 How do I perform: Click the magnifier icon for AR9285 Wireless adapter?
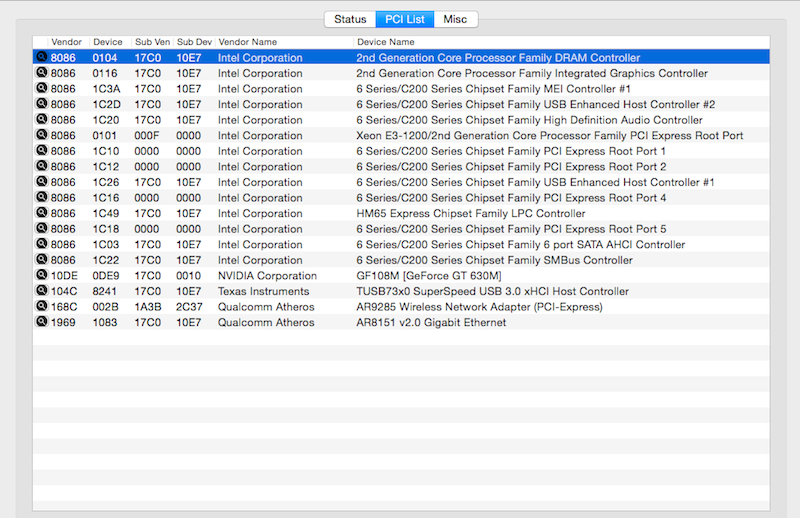[x=41, y=307]
